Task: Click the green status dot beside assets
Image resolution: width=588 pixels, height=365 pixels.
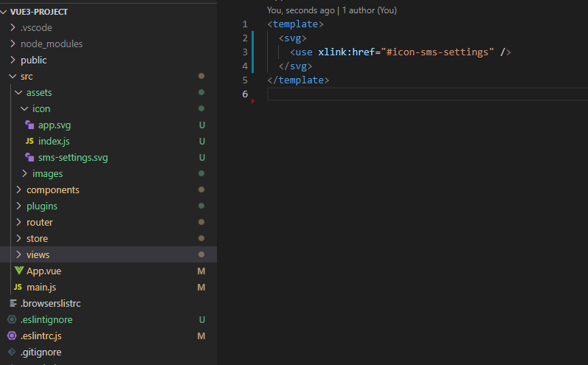Action: [x=201, y=92]
